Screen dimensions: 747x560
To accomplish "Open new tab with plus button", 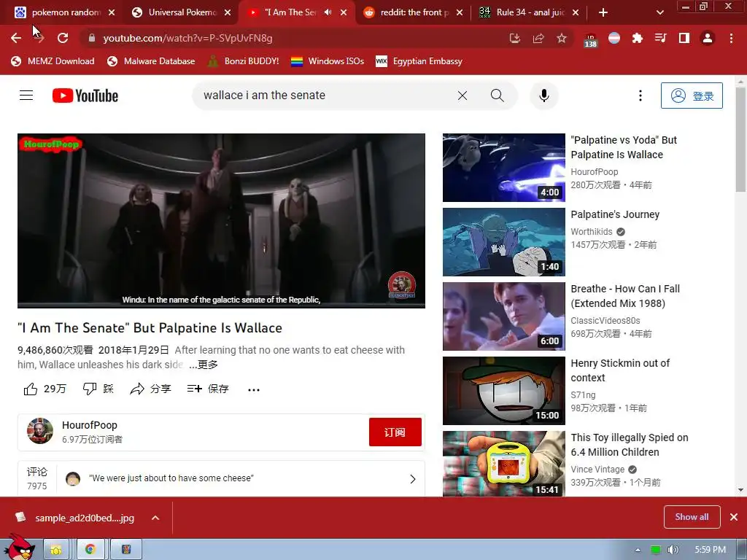I will click(603, 12).
